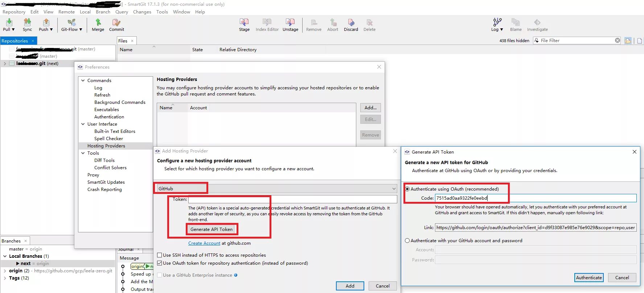Open the Repository menu
Screen dimensions: 644x293
coord(14,12)
